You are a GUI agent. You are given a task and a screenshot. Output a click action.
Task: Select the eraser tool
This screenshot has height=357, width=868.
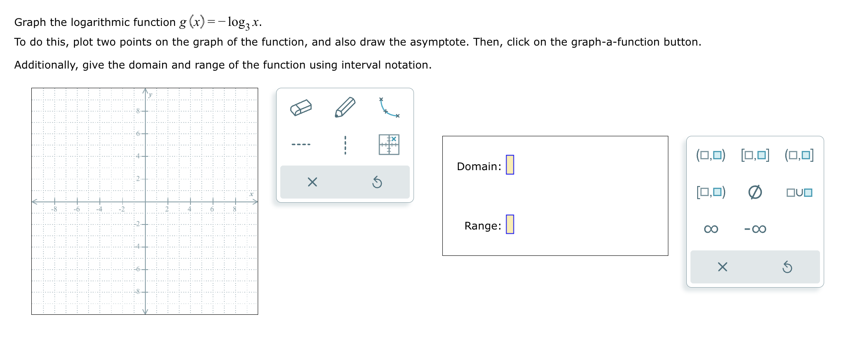point(302,107)
